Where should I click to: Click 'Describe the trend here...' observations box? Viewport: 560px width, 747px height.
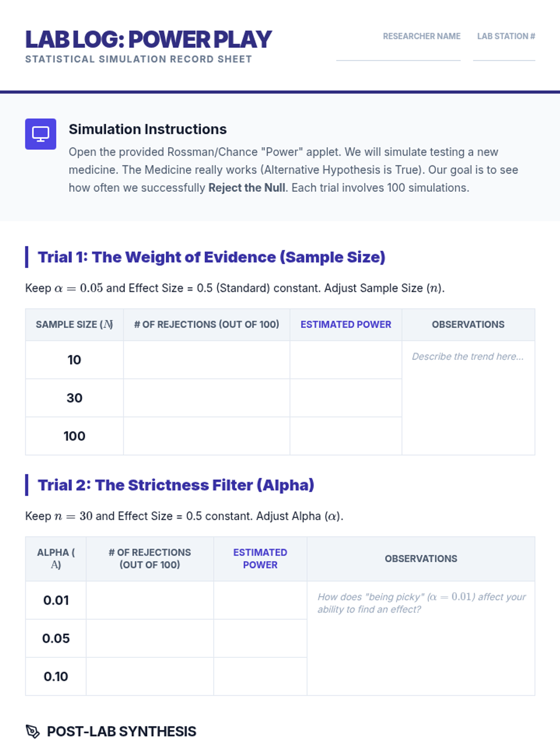(469, 398)
